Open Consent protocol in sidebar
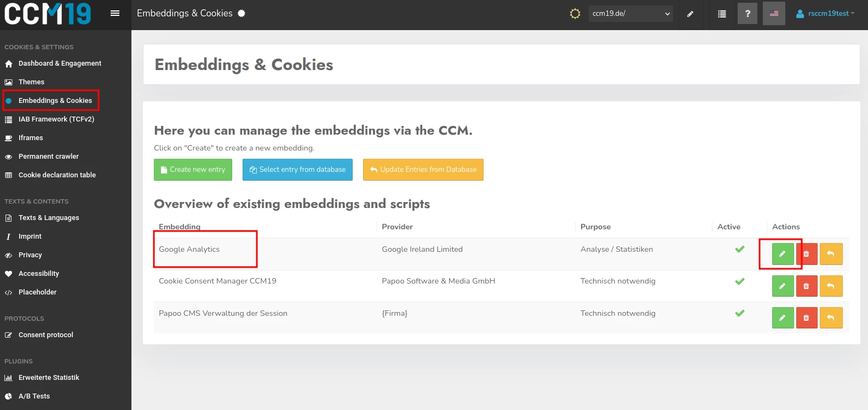The width and height of the screenshot is (868, 410). (x=45, y=335)
